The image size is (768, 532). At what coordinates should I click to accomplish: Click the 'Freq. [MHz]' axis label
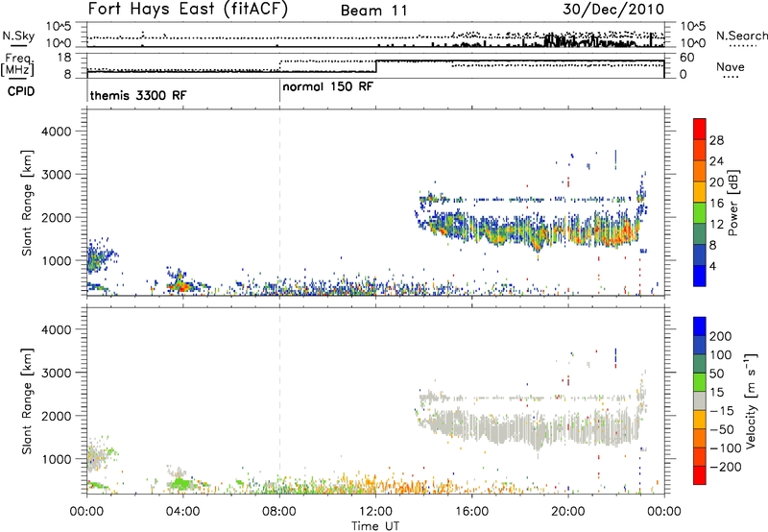coord(17,65)
